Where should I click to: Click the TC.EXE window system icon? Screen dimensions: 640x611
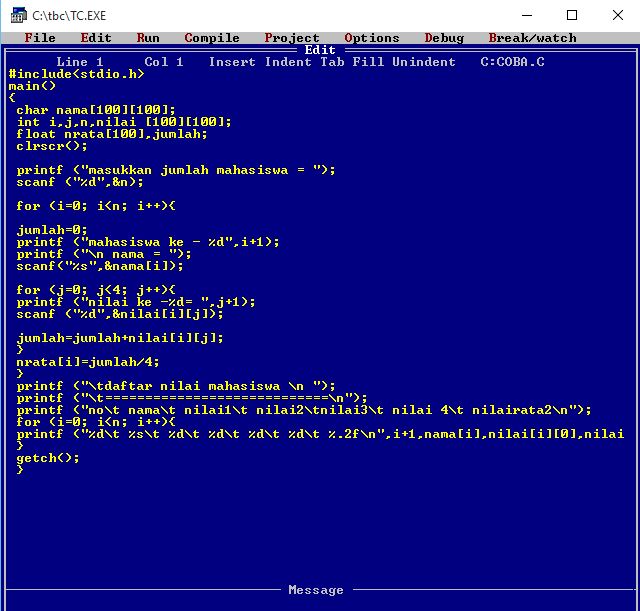coord(18,16)
